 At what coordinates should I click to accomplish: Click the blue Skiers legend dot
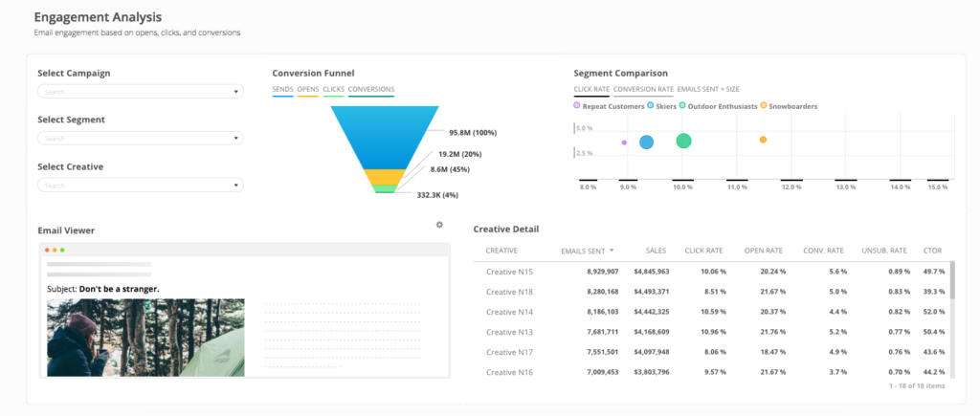[651, 106]
